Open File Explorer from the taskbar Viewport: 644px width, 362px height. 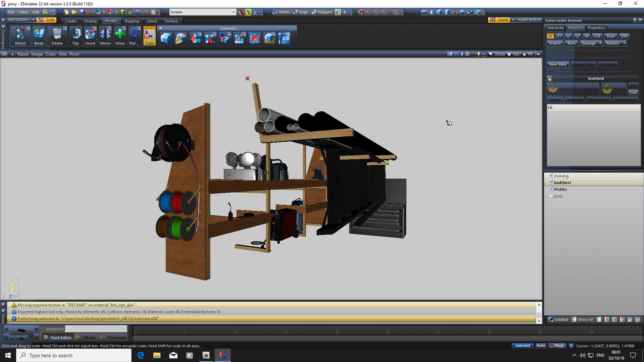pyautogui.click(x=157, y=355)
